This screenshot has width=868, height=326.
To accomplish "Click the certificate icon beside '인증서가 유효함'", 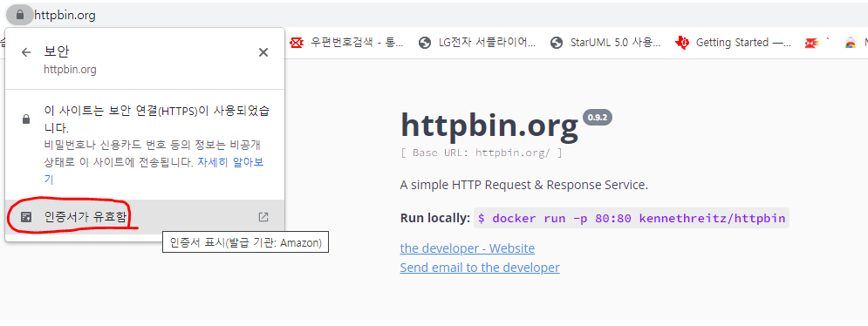I will click(x=26, y=217).
